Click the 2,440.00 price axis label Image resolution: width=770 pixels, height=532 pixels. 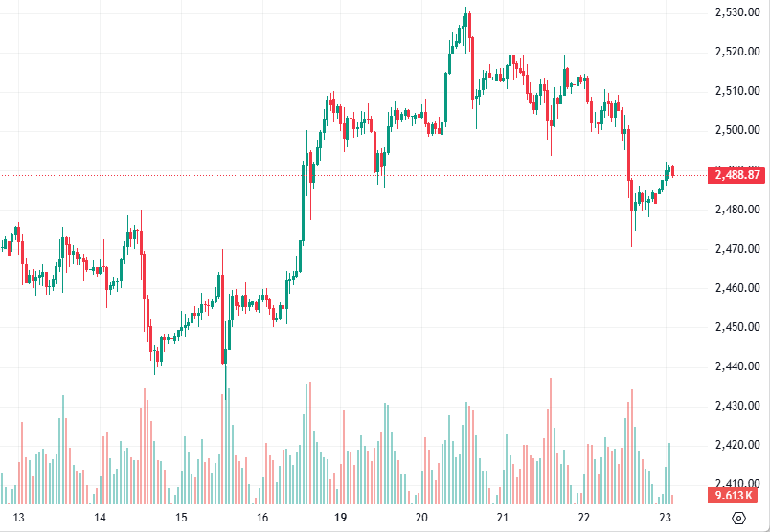737,366
